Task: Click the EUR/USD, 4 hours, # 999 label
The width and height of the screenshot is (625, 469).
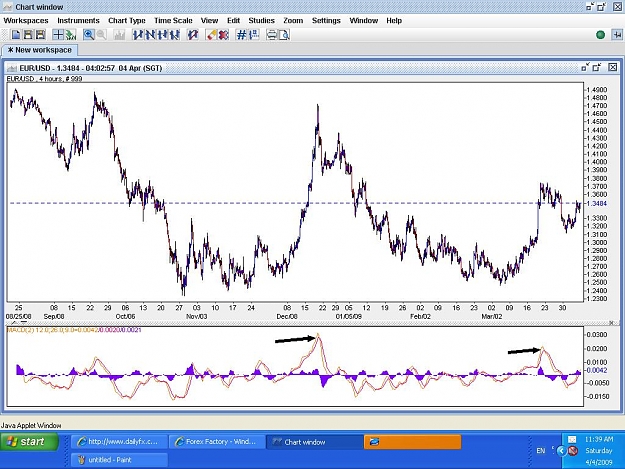Action: [x=44, y=79]
